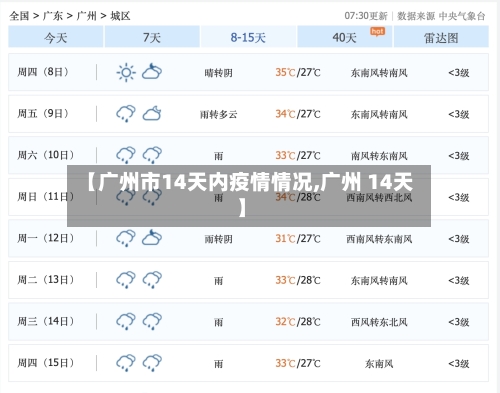500x393 pixels.
Task: Open the 今天 forecast tab
Action: click(x=56, y=37)
